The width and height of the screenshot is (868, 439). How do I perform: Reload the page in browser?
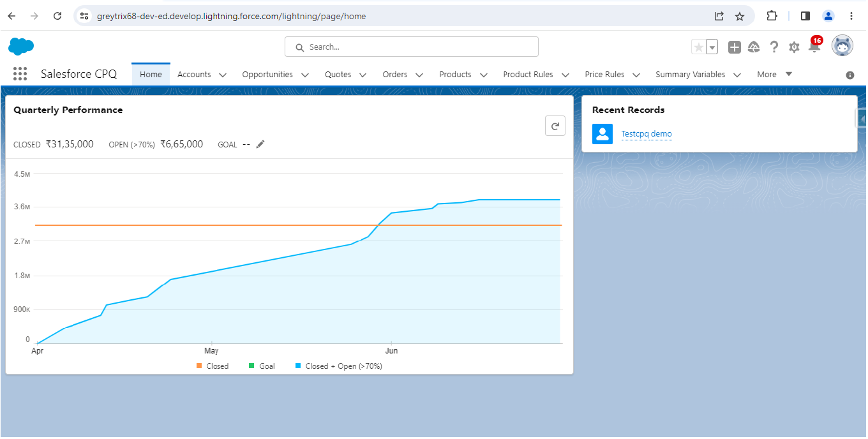click(x=57, y=16)
